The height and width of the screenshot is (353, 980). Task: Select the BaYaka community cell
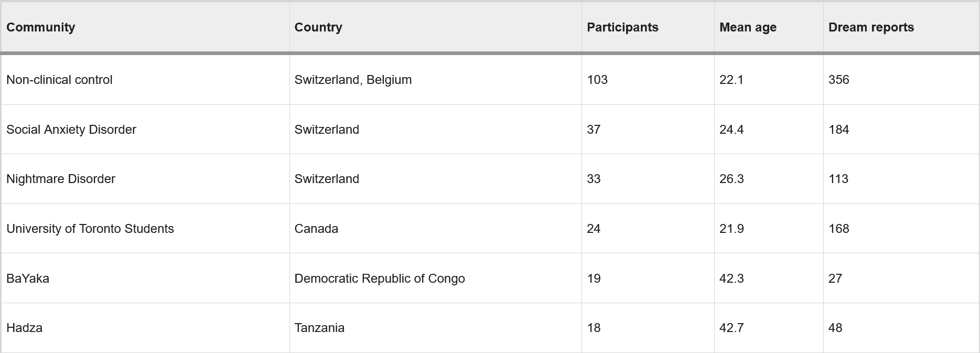(x=28, y=279)
